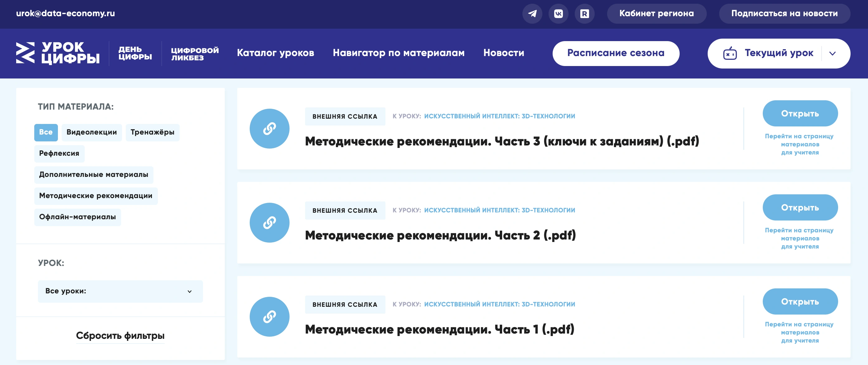Screen dimensions: 868x365
Task: Click the urok@data-economy.ru email address
Action: coord(65,13)
